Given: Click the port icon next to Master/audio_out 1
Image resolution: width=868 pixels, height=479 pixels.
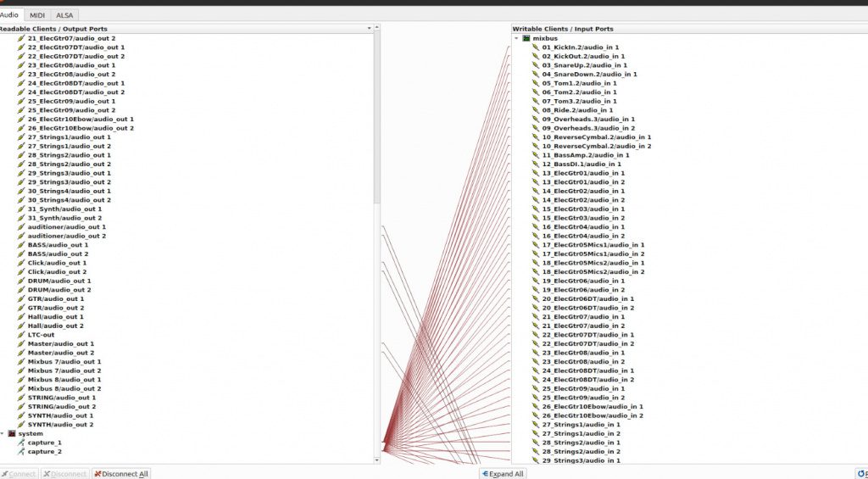Looking at the screenshot, I should (x=21, y=343).
